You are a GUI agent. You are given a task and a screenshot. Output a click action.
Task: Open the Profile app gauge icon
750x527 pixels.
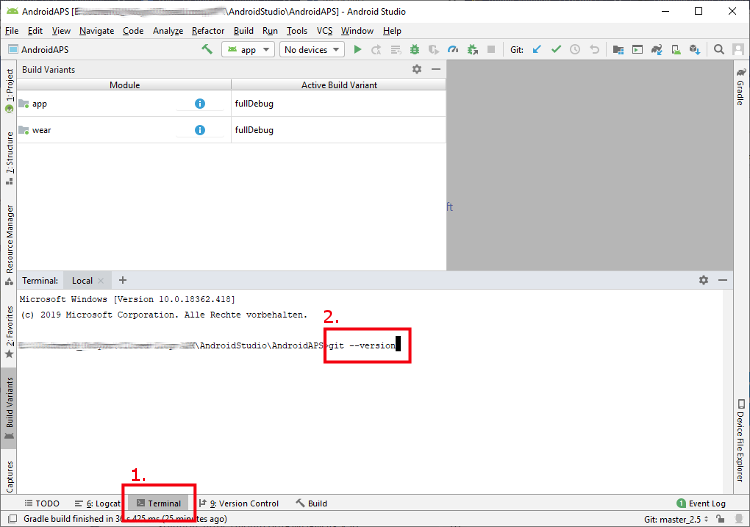(x=452, y=49)
